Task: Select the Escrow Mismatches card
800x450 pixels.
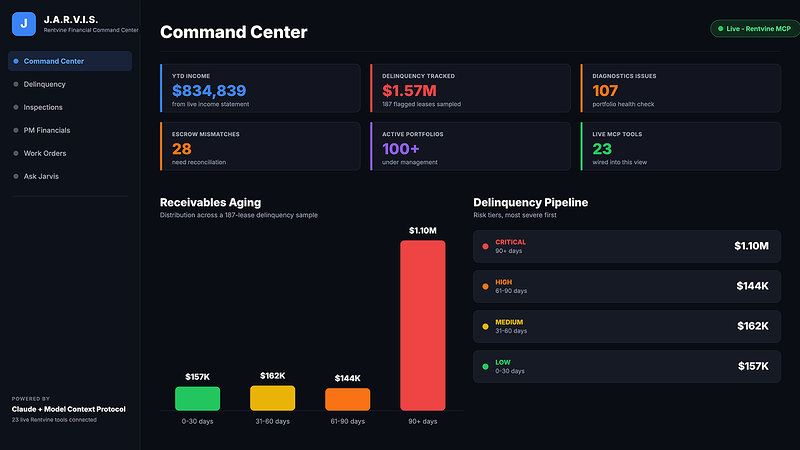Action: click(x=260, y=146)
